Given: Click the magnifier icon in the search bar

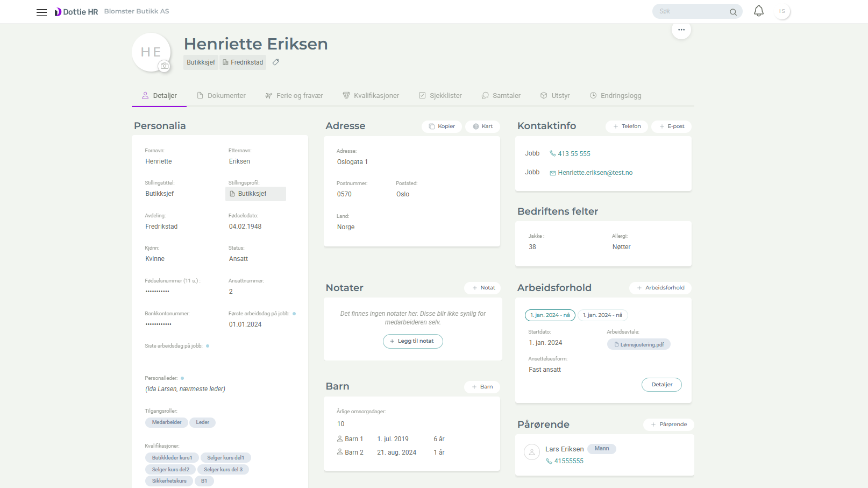Looking at the screenshot, I should pyautogui.click(x=733, y=11).
